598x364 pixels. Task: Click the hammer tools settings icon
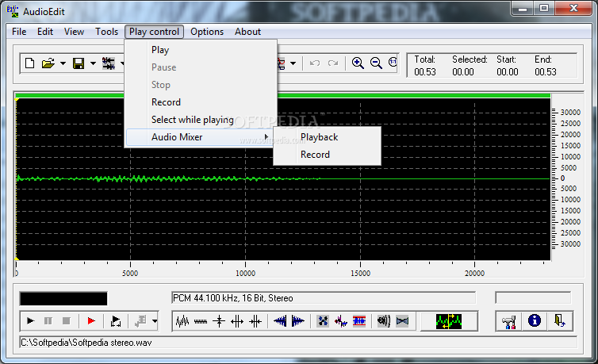point(509,321)
